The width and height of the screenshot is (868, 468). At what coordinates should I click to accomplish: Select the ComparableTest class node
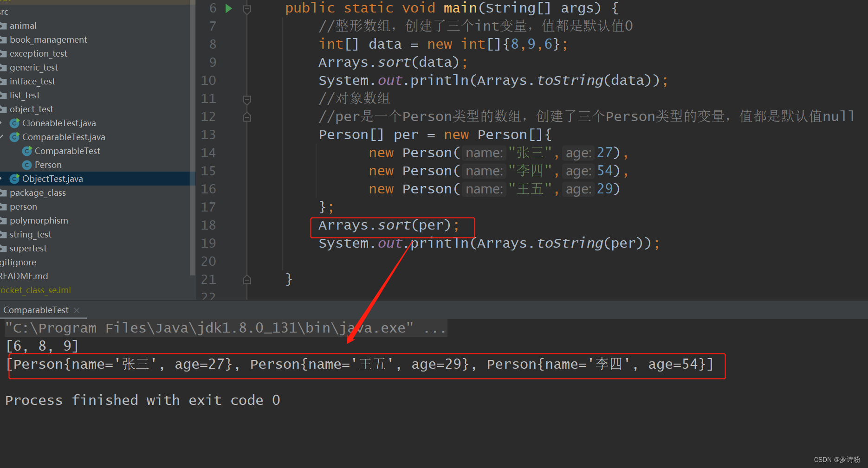tap(67, 151)
